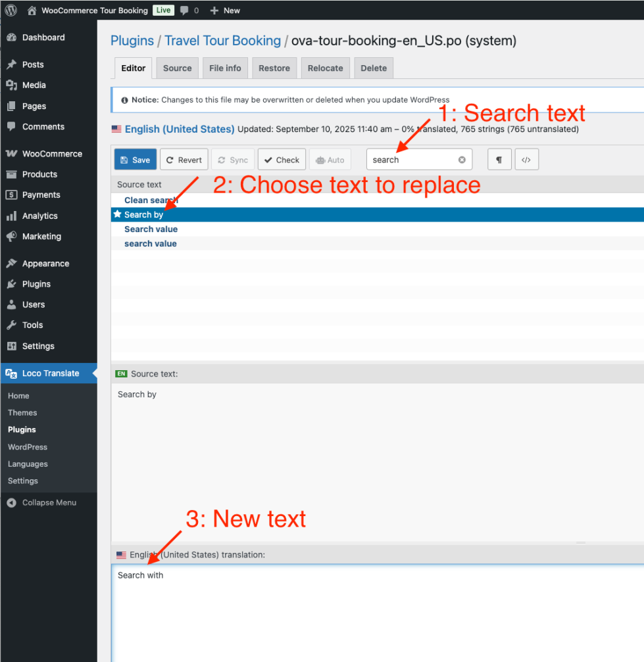This screenshot has width=644, height=662.
Task: Switch to the Source tab
Action: coord(178,68)
